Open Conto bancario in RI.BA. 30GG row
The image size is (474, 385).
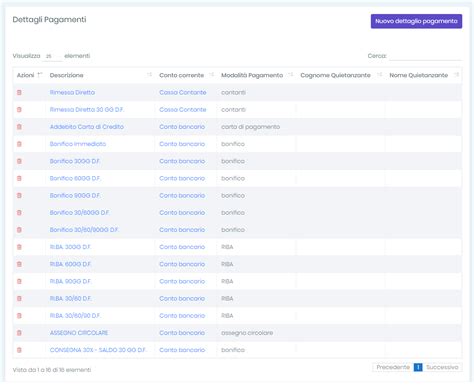click(182, 247)
